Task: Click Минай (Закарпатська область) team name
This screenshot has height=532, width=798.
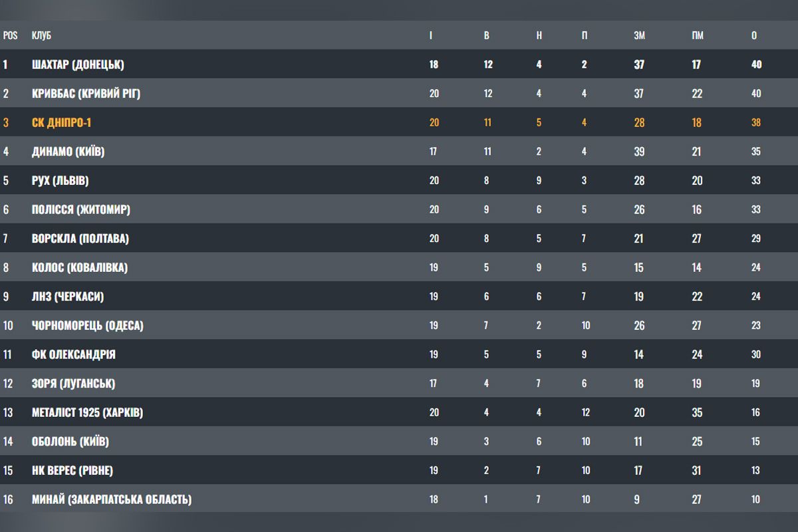Action: [111, 499]
